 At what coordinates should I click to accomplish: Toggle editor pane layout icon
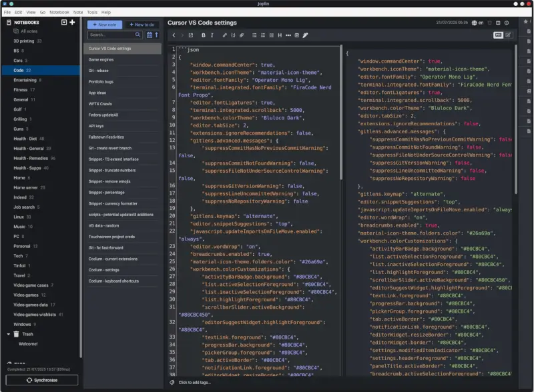[x=498, y=23]
